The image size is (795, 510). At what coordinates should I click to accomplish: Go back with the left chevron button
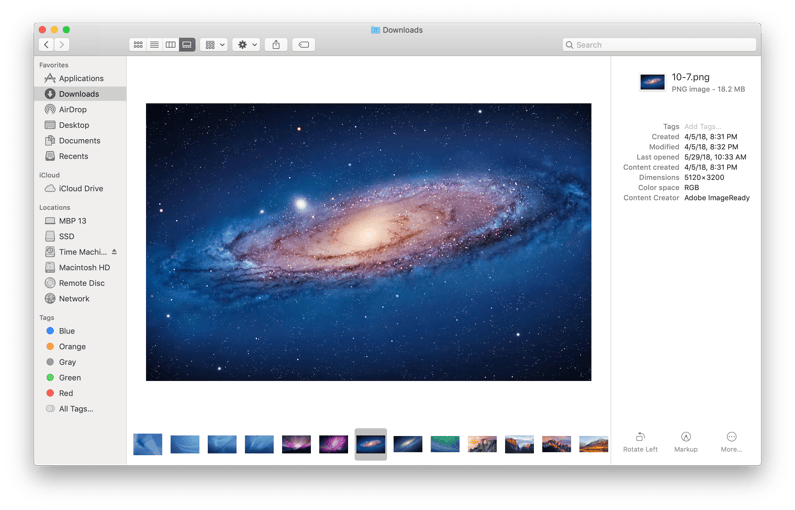(x=46, y=45)
